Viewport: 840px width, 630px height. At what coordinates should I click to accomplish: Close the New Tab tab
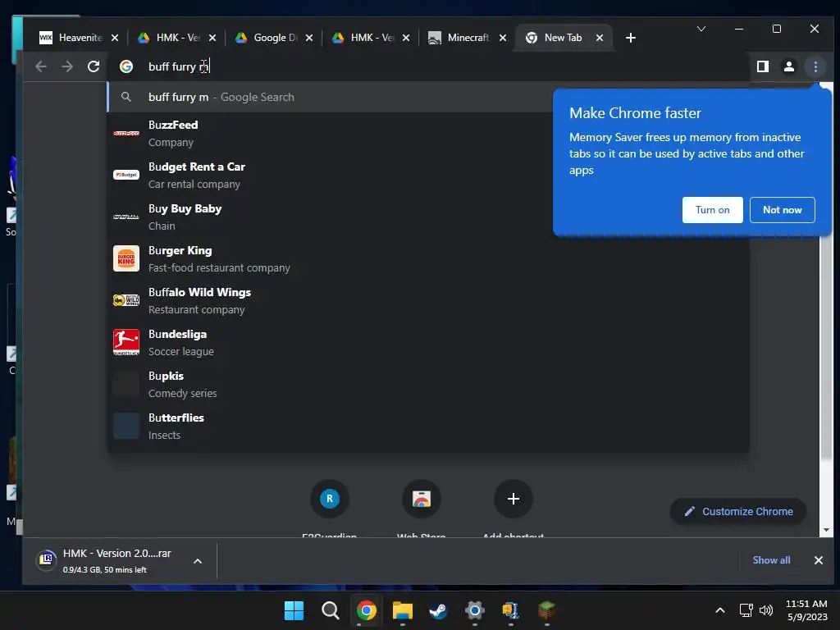(600, 38)
